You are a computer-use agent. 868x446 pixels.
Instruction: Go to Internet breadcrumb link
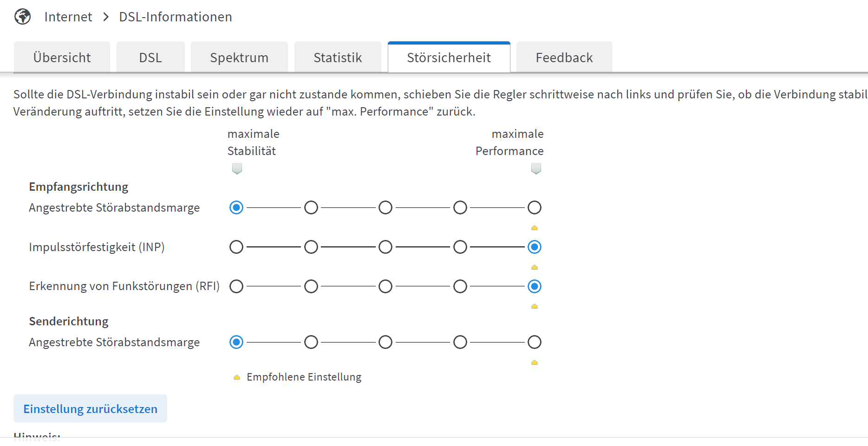point(68,17)
